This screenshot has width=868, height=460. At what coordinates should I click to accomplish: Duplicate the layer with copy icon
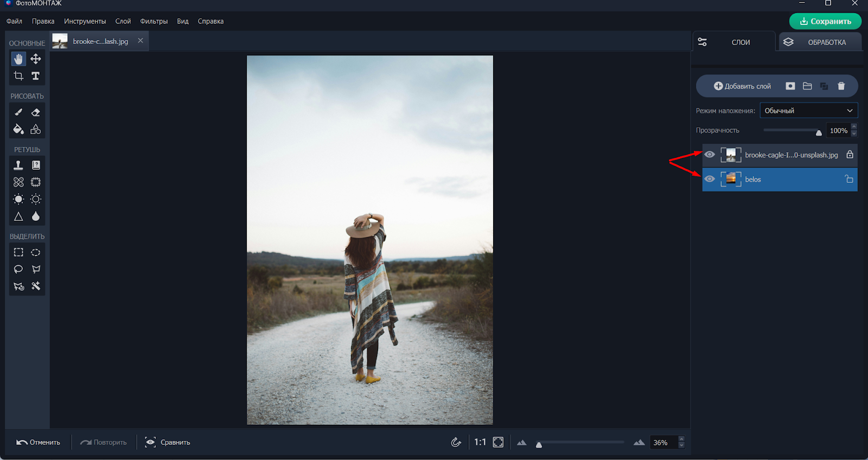(x=824, y=86)
